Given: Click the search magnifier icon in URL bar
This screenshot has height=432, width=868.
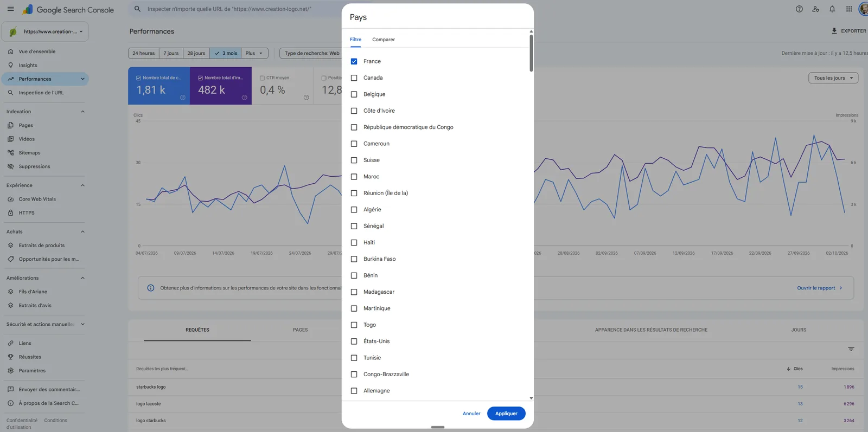Looking at the screenshot, I should (137, 9).
